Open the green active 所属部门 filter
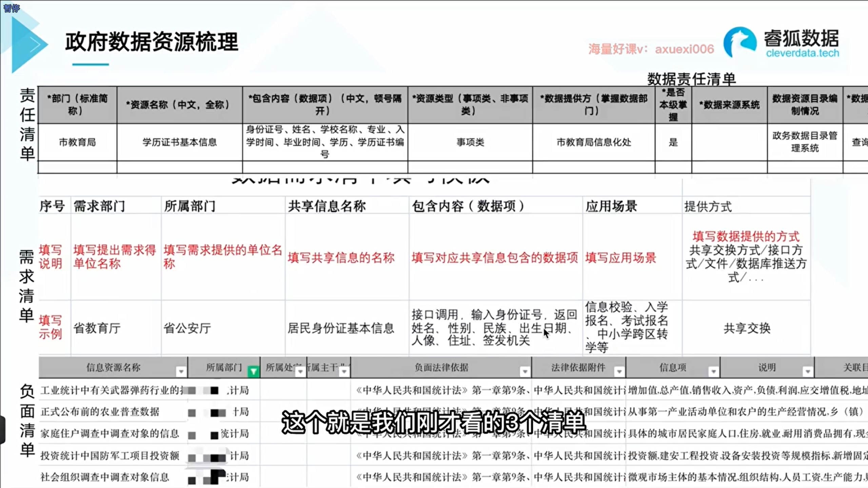Screen dimensions: 868x488 tap(253, 372)
